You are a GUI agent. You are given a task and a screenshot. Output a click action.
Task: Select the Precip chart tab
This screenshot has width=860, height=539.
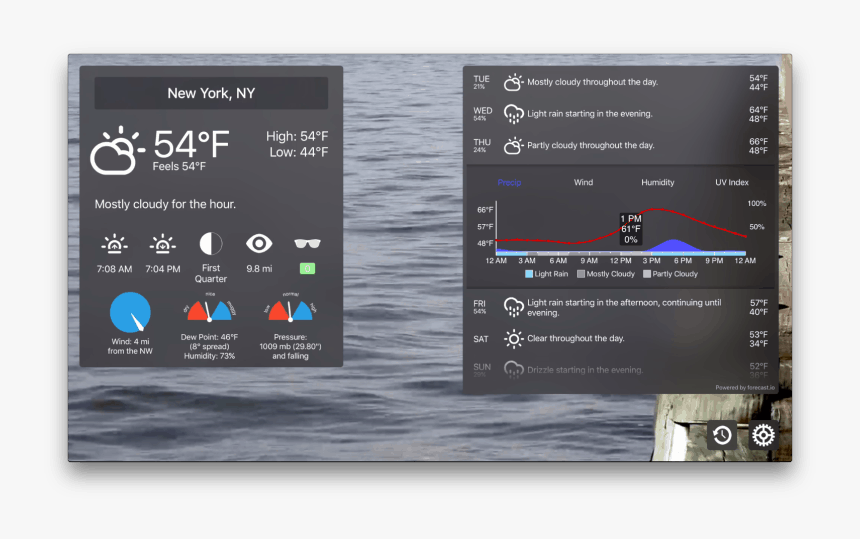point(509,183)
